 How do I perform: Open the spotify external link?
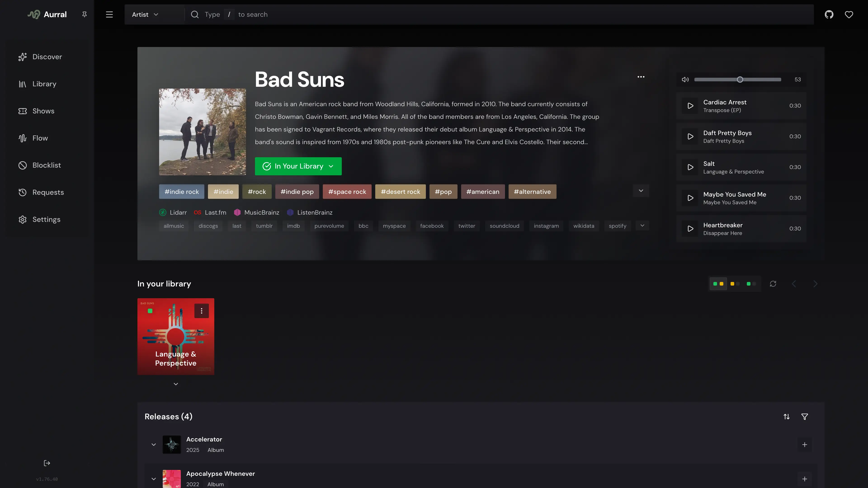click(x=617, y=226)
